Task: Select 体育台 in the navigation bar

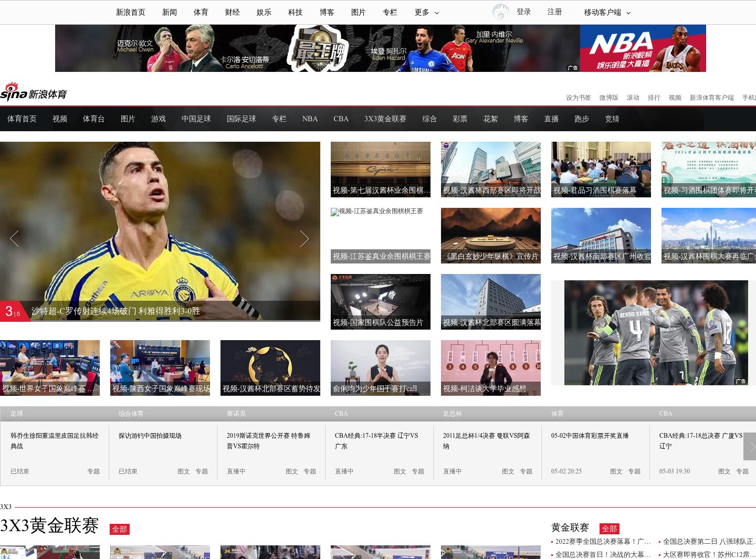Action: [94, 119]
